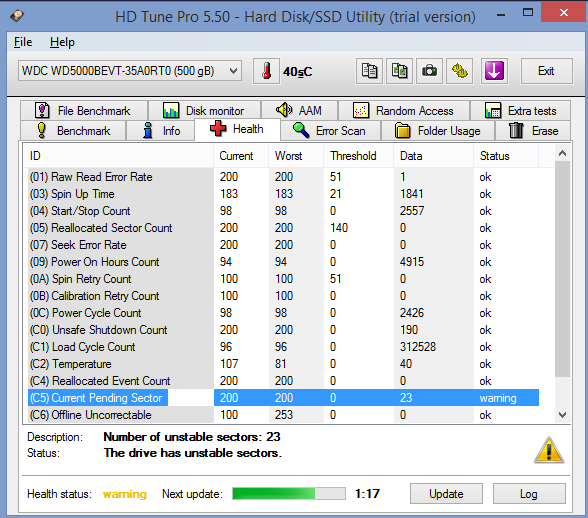Click the 40°C temperature readout

(x=297, y=71)
